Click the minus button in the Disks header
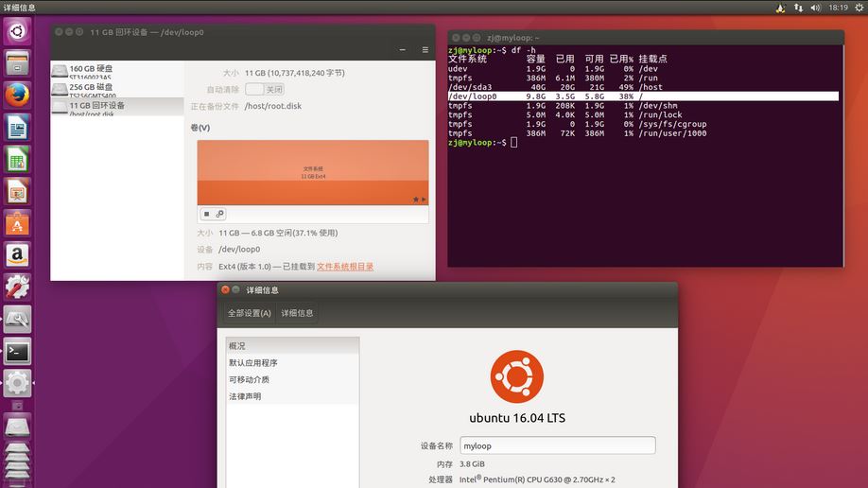This screenshot has height=488, width=868. pos(403,50)
